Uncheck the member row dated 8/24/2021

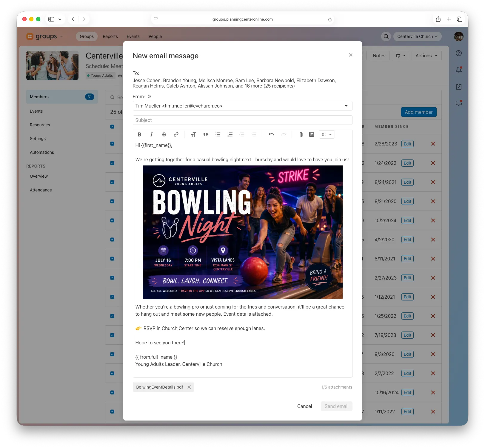tap(112, 182)
